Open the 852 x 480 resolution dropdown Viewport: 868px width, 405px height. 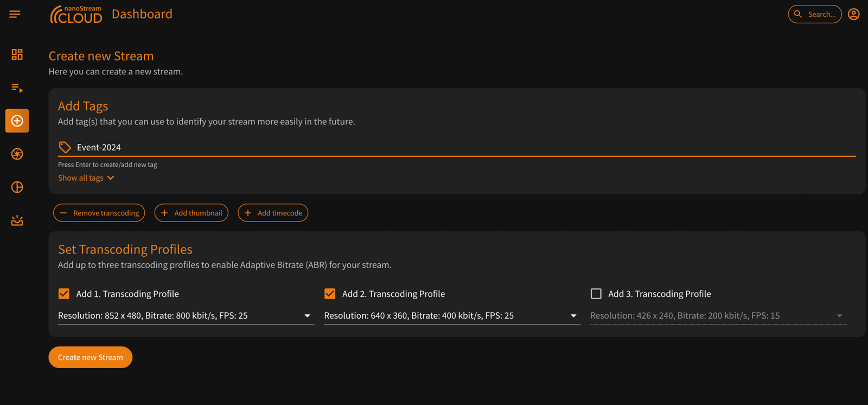186,315
